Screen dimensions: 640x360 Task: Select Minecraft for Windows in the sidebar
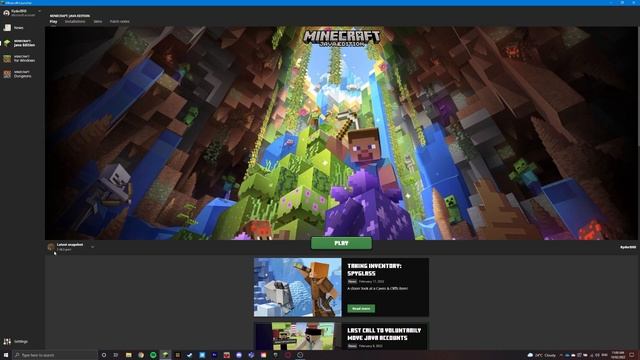(19, 58)
